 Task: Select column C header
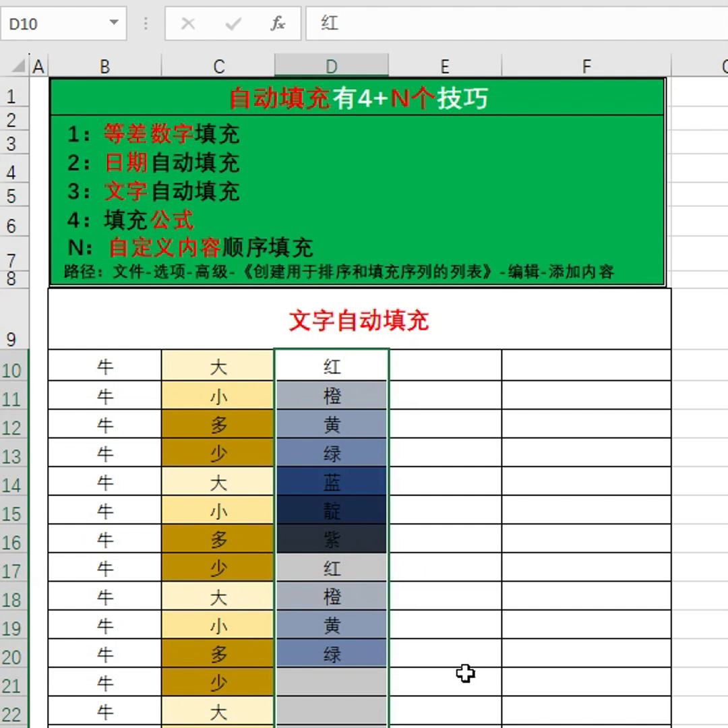click(x=218, y=66)
